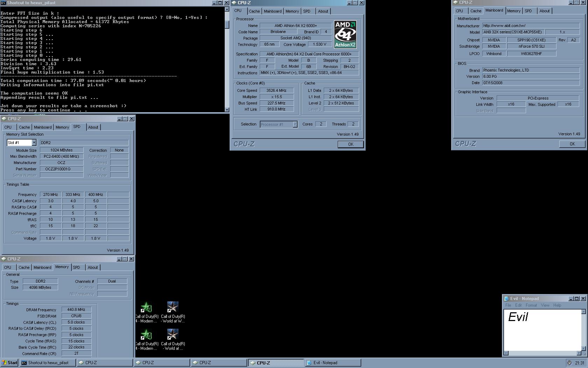Click CPU-Z title icon in processor window
588x368 pixels.
click(x=234, y=3)
